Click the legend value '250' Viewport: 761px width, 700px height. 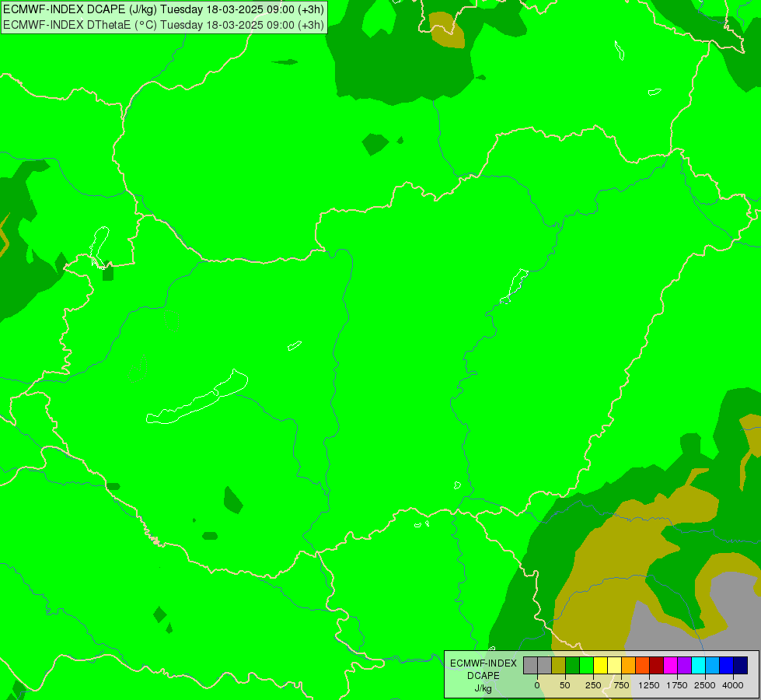click(x=593, y=685)
